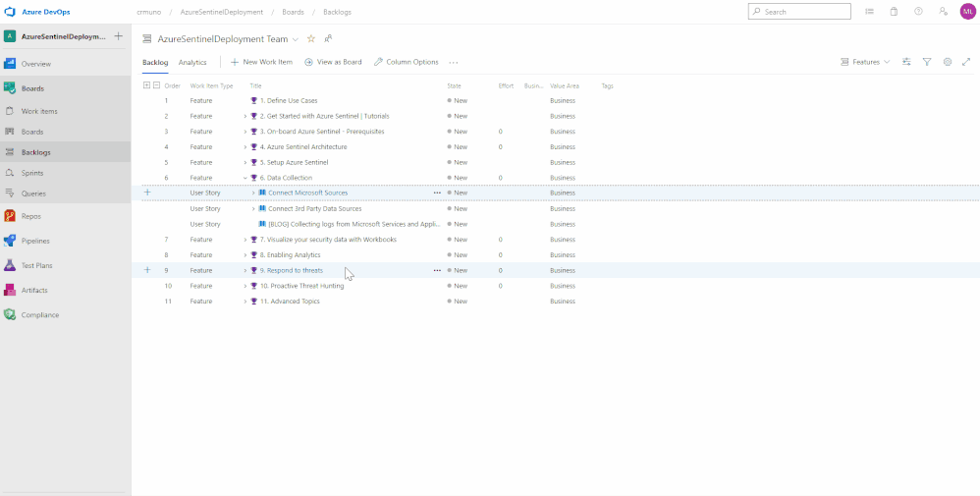Switch to the Analytics tab
The width and height of the screenshot is (980, 496).
tap(192, 62)
